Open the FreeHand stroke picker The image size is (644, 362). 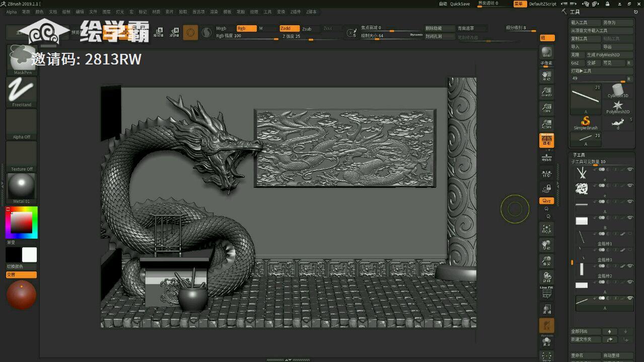click(21, 92)
